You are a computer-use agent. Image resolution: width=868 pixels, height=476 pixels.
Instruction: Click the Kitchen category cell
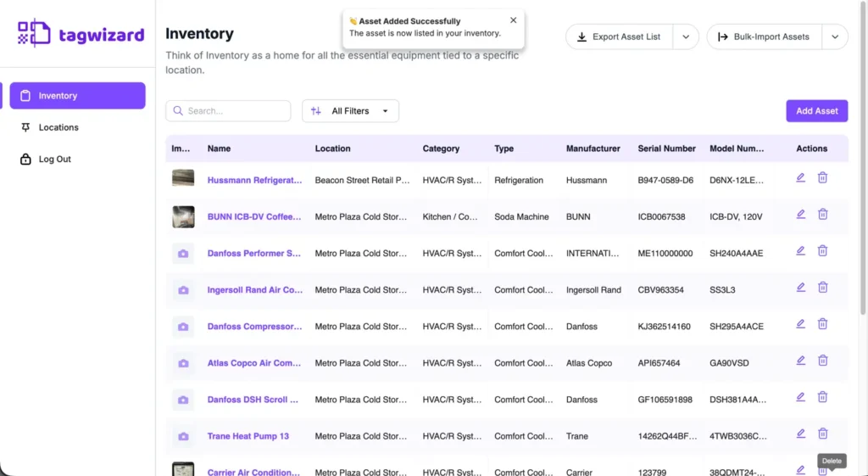(449, 216)
